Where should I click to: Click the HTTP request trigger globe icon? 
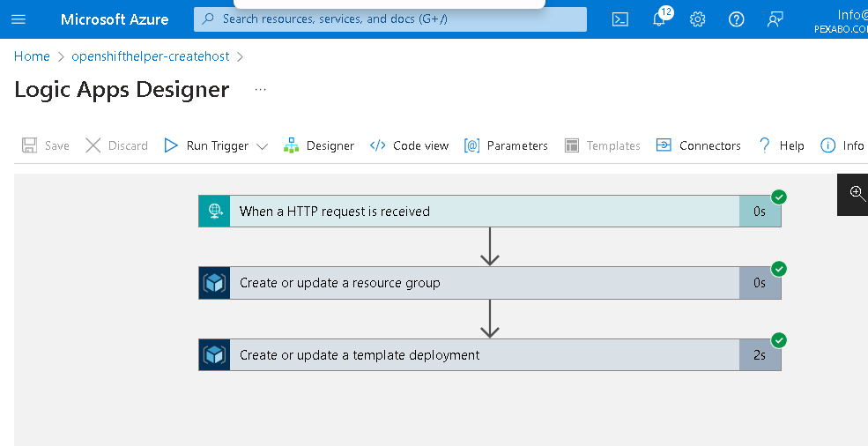tap(215, 211)
